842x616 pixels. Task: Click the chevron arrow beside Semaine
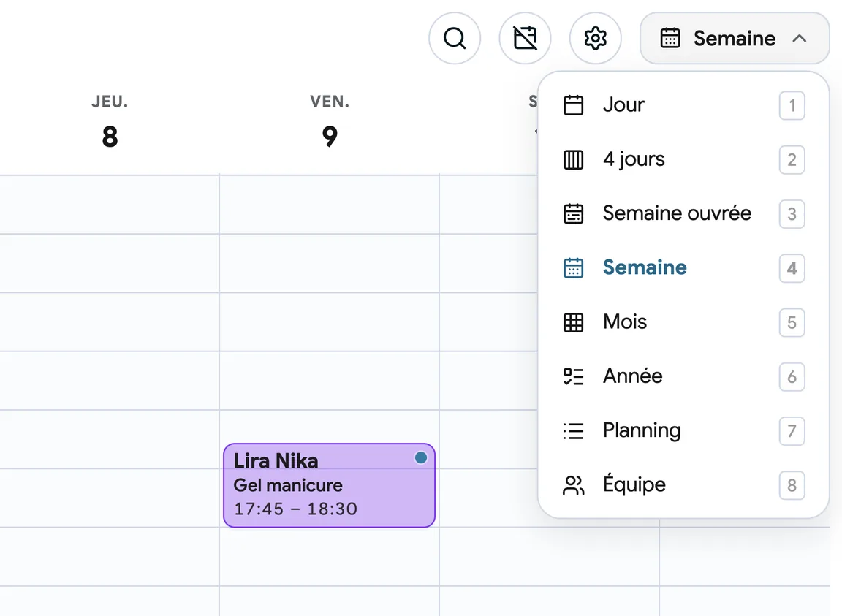[x=799, y=38]
